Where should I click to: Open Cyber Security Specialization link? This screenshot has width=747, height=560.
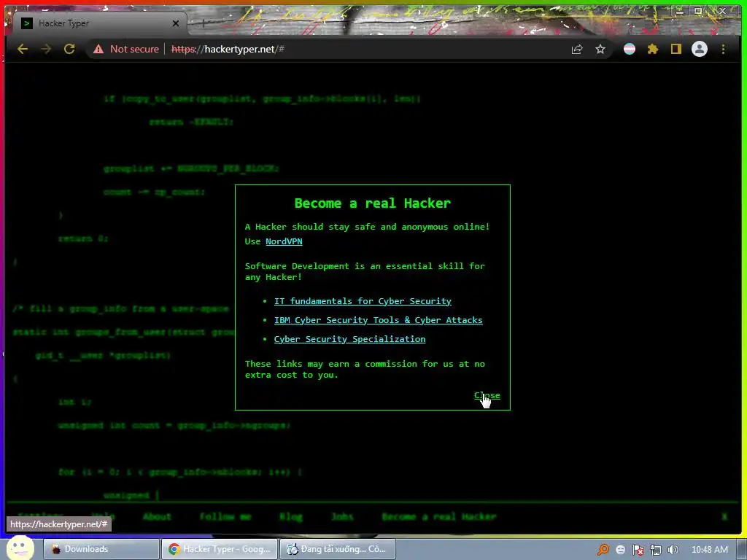point(349,339)
